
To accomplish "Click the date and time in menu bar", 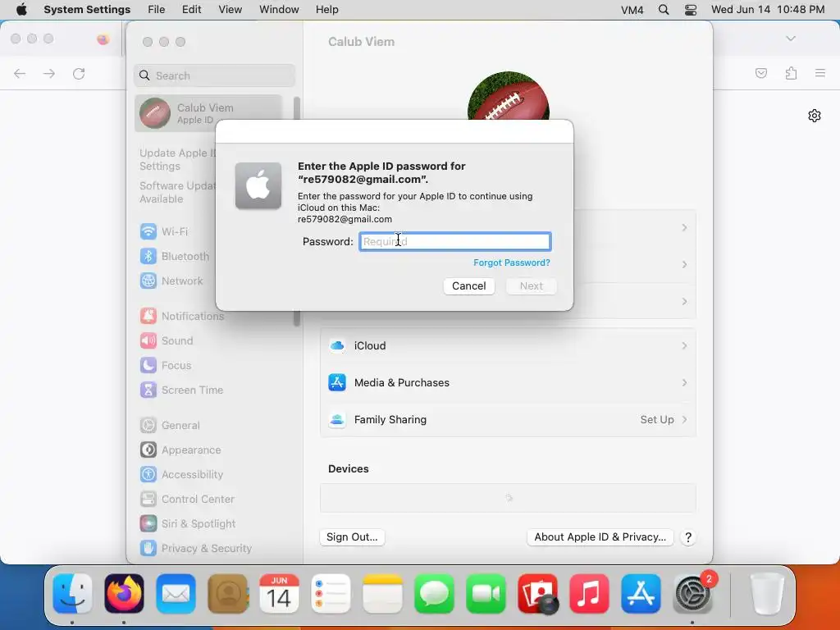I will [x=768, y=10].
